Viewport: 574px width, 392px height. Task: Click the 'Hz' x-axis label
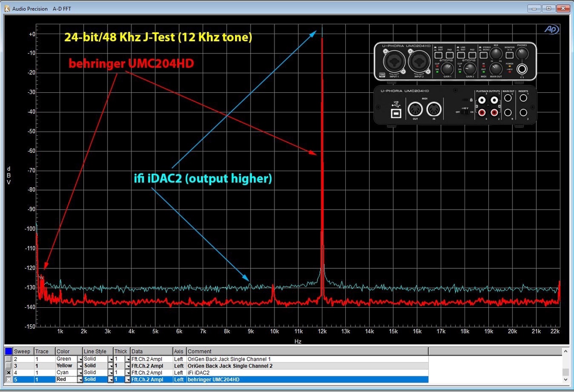click(298, 341)
